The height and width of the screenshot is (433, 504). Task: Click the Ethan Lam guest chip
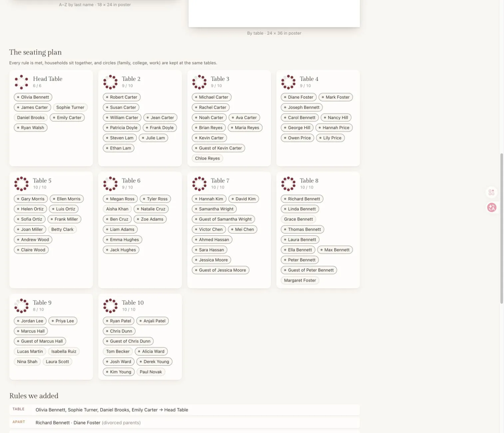(119, 148)
